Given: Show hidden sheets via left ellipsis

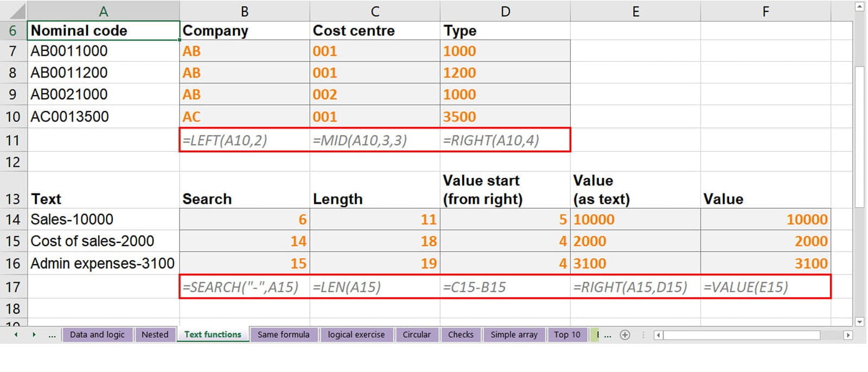Looking at the screenshot, I should coord(52,335).
